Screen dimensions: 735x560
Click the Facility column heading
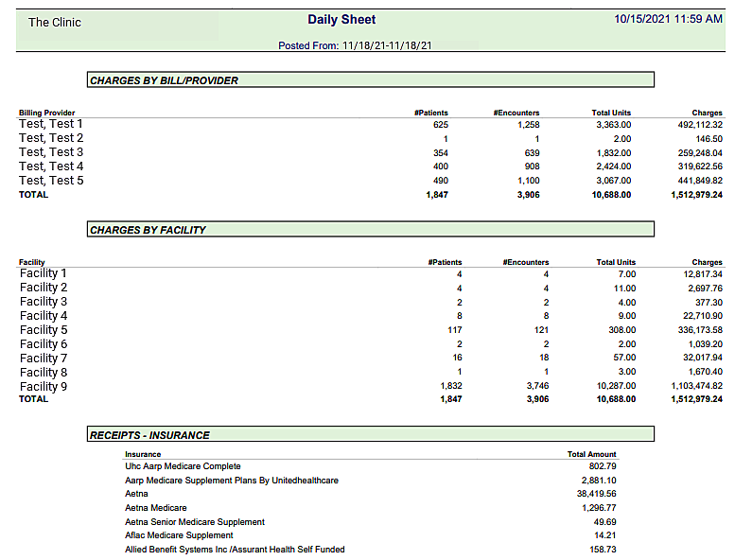32,262
